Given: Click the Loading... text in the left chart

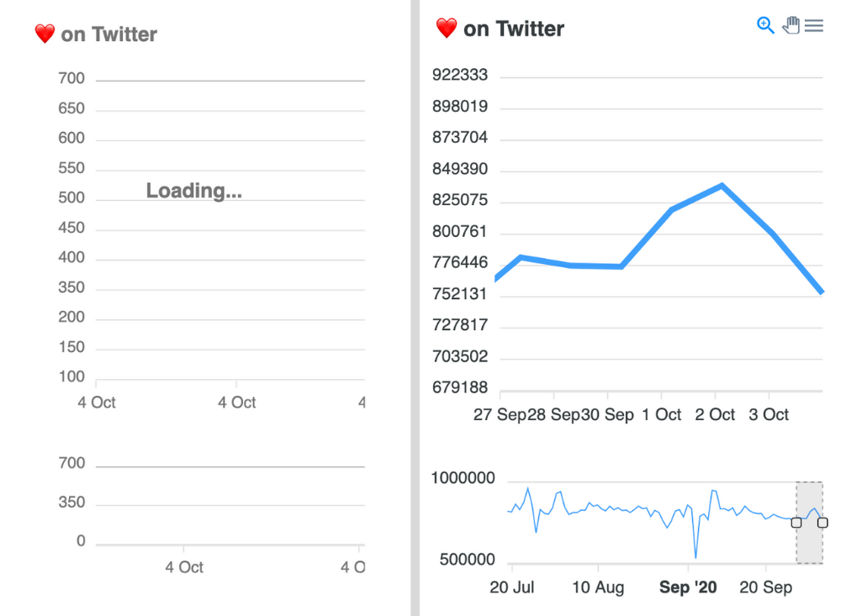Looking at the screenshot, I should [193, 190].
